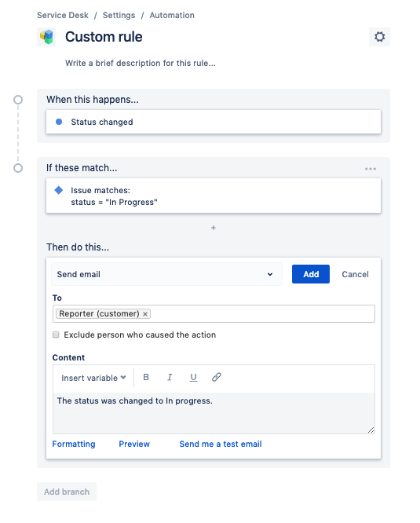The height and width of the screenshot is (523, 420).
Task: Click the Custom rule title
Action: [x=104, y=37]
